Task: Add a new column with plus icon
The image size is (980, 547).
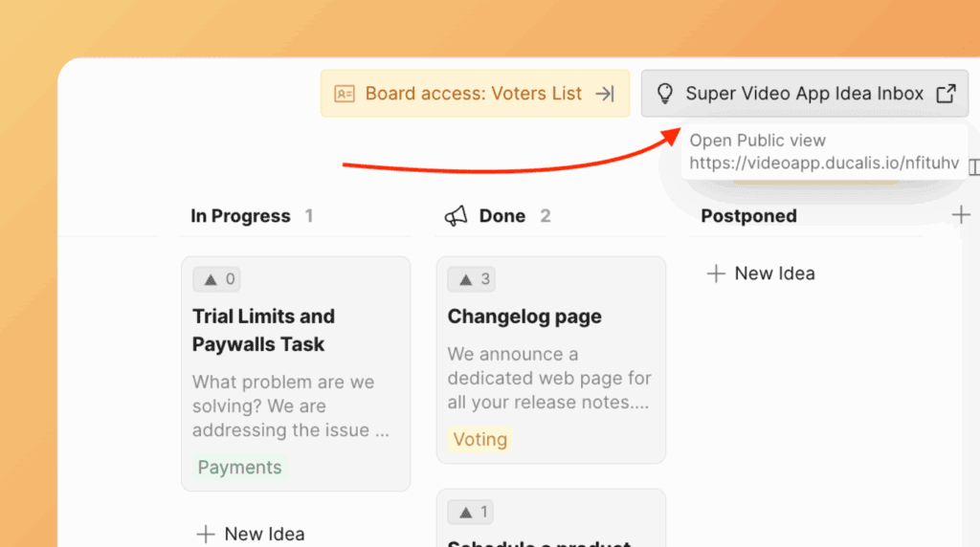Action: pos(961,215)
